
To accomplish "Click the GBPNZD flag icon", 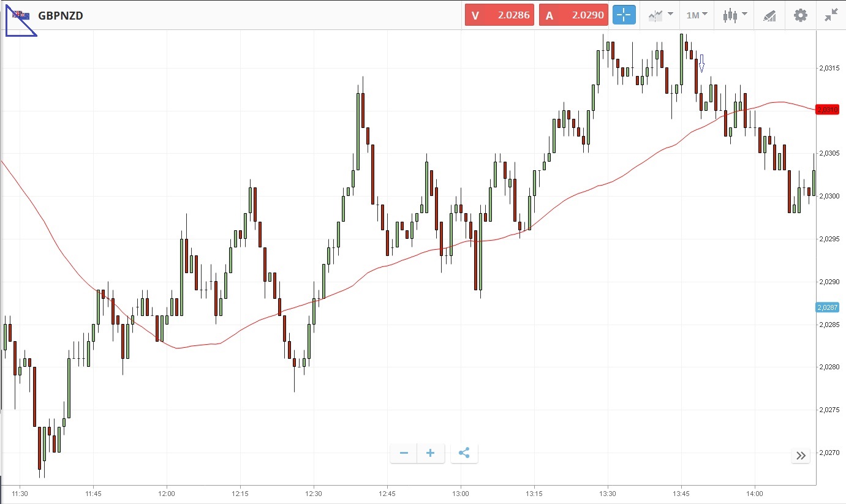I will [x=21, y=15].
